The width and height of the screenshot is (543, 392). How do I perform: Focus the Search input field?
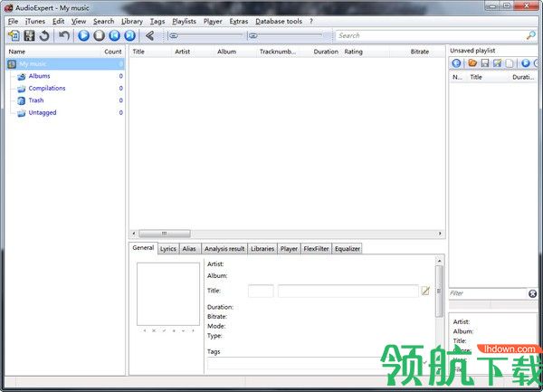point(431,35)
